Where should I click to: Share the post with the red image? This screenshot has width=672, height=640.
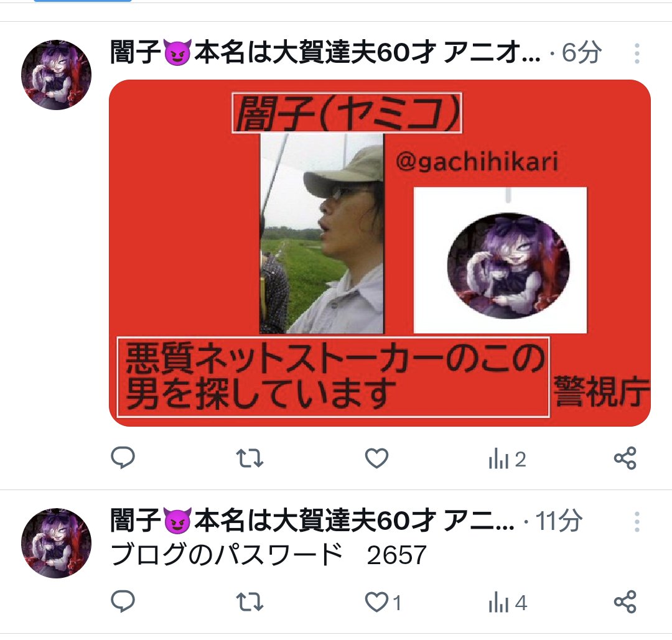[625, 458]
